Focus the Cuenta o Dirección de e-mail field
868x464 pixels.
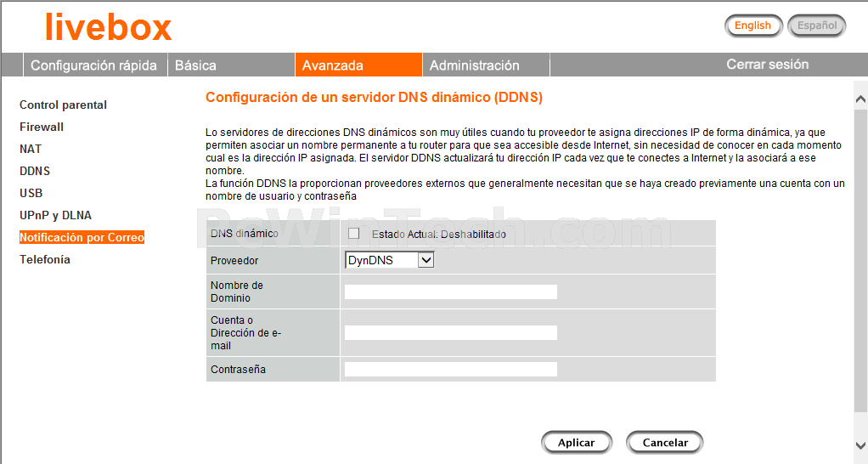coord(451,333)
